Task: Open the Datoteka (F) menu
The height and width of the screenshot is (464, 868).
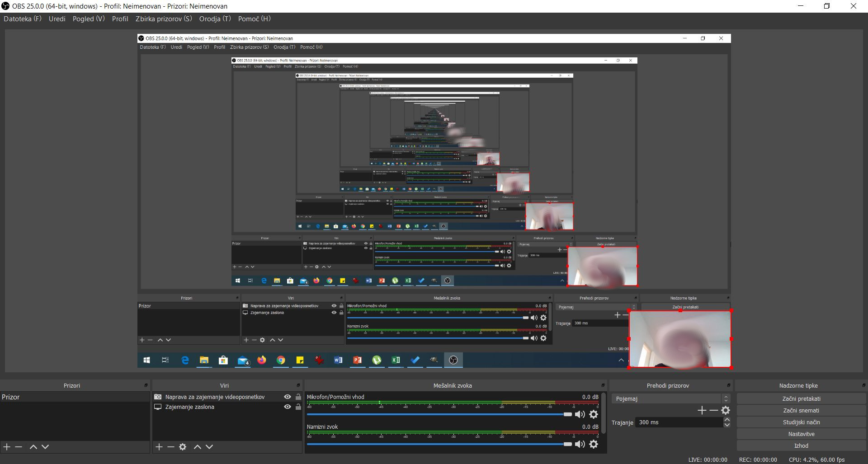Action: click(x=23, y=19)
